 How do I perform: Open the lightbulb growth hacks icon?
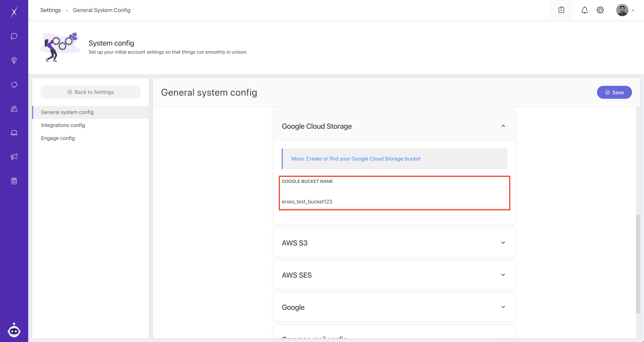(14, 60)
